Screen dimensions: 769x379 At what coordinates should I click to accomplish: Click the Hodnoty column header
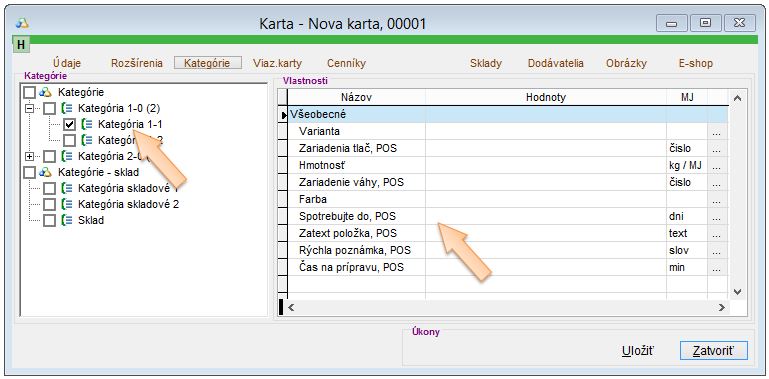coord(546,97)
